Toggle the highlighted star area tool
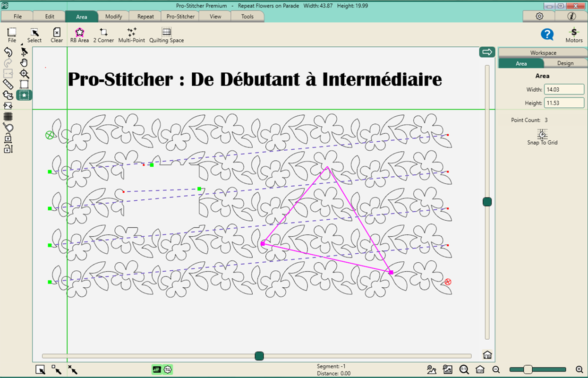588x378 pixels. pyautogui.click(x=24, y=95)
